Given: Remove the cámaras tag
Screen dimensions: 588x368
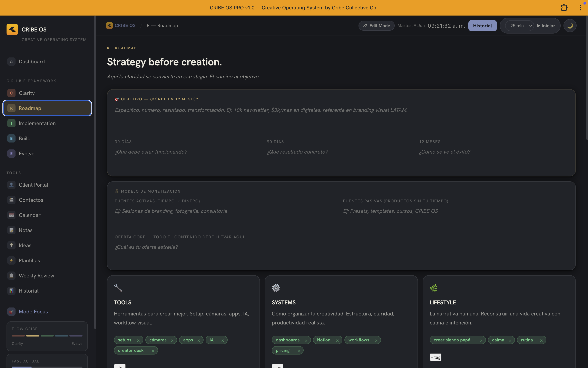Looking at the screenshot, I should click(172, 340).
